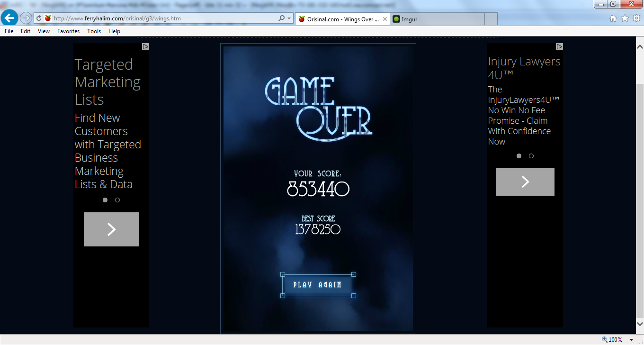Open the address bar autocomplete dropdown arrow
This screenshot has height=345, width=644.
[x=289, y=18]
